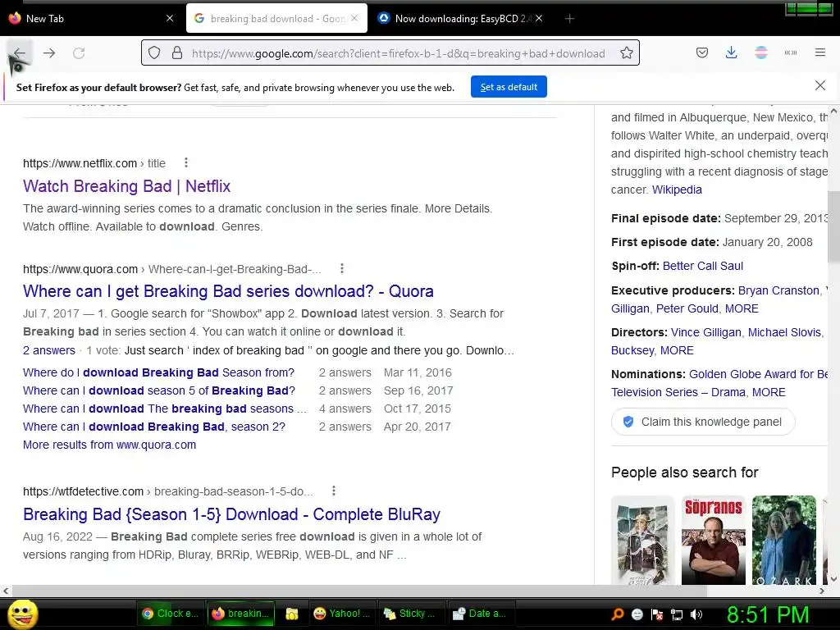Click the 8:51 PM clock
This screenshot has height=630, width=840.
coord(768,614)
